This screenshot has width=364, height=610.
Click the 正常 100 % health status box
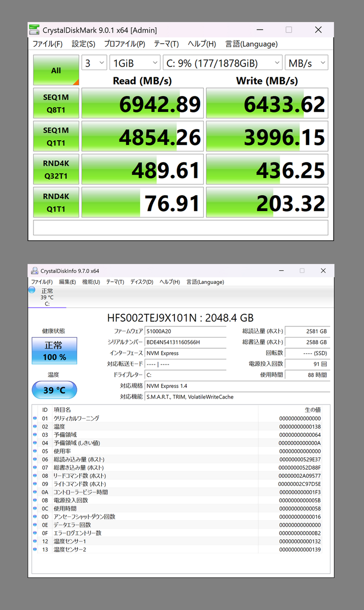tap(54, 351)
